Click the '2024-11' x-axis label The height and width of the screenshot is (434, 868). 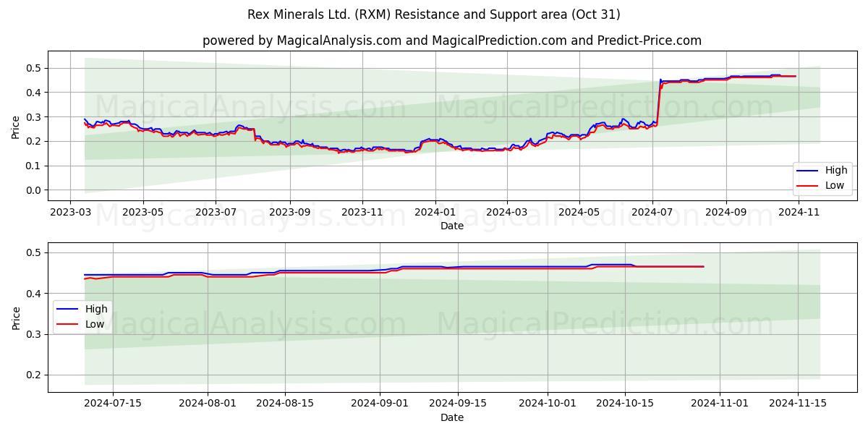(x=799, y=213)
